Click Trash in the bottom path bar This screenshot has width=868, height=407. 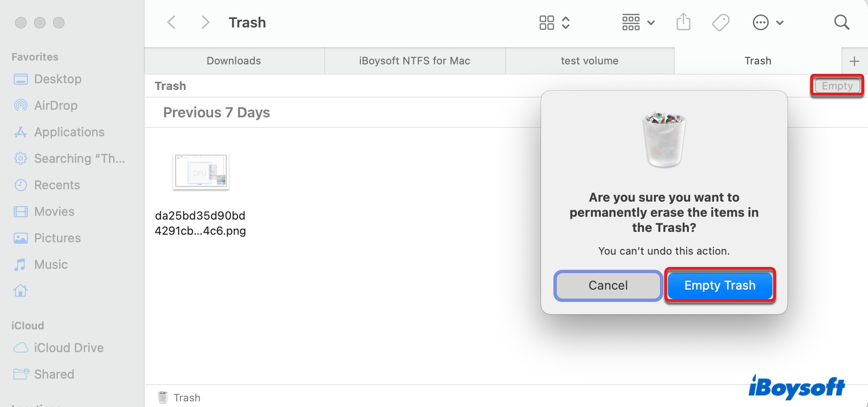[186, 398]
